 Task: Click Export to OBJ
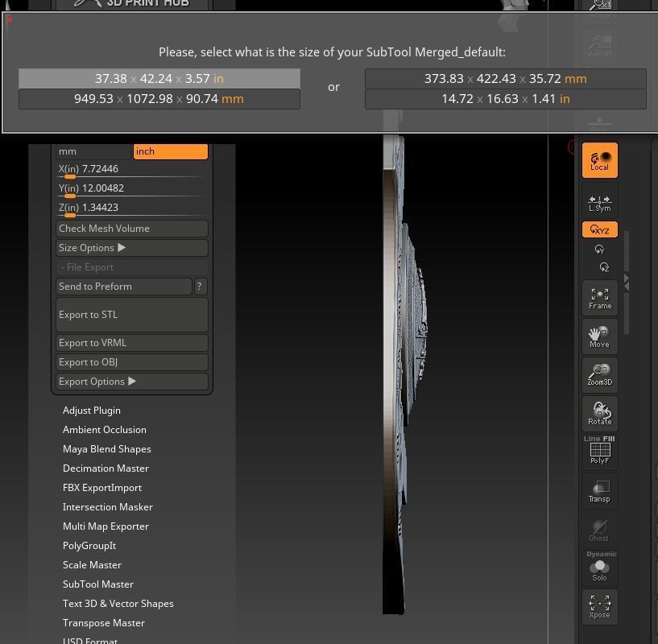click(x=132, y=362)
